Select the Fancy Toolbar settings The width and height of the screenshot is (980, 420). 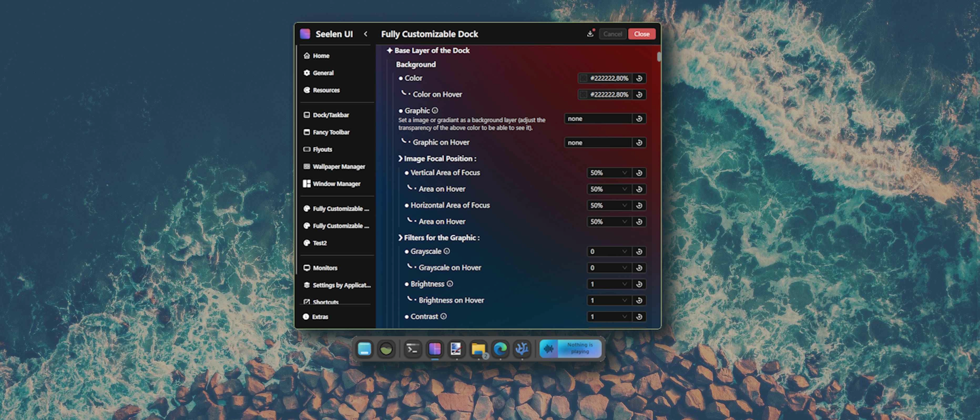331,132
